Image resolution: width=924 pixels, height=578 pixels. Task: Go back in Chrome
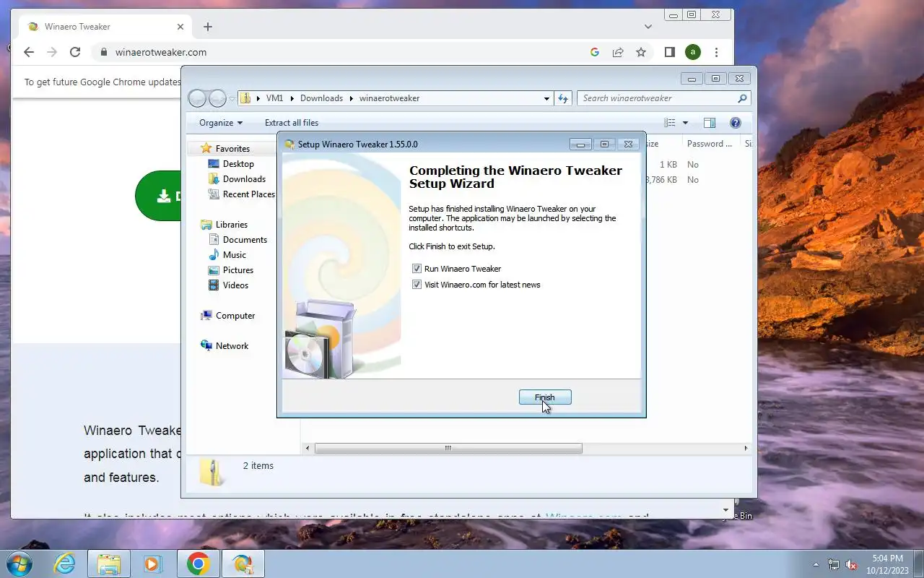[x=29, y=52]
